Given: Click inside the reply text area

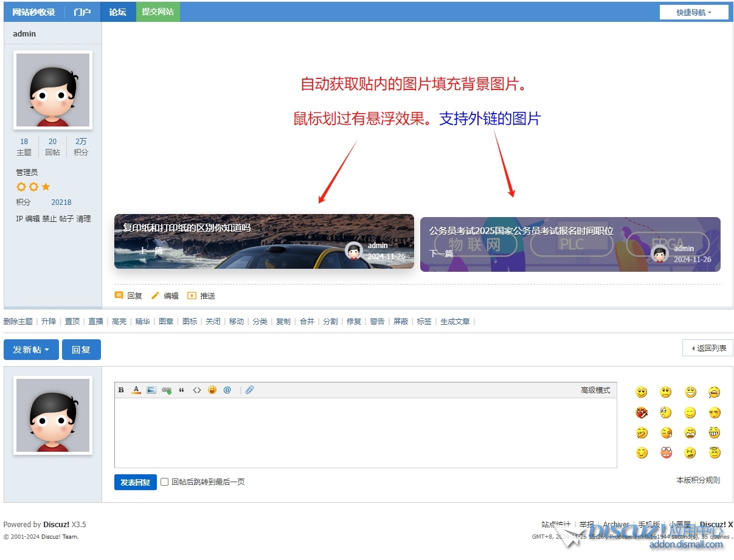Looking at the screenshot, I should coord(365,432).
